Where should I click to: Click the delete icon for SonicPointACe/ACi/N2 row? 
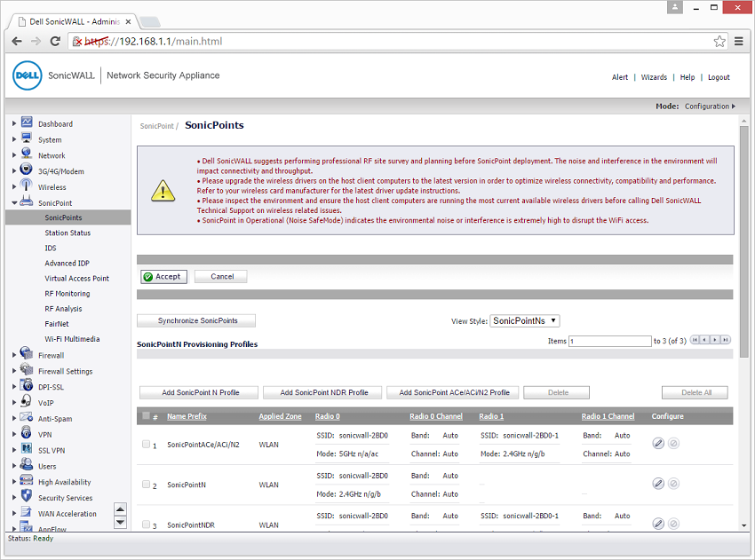[x=673, y=443]
